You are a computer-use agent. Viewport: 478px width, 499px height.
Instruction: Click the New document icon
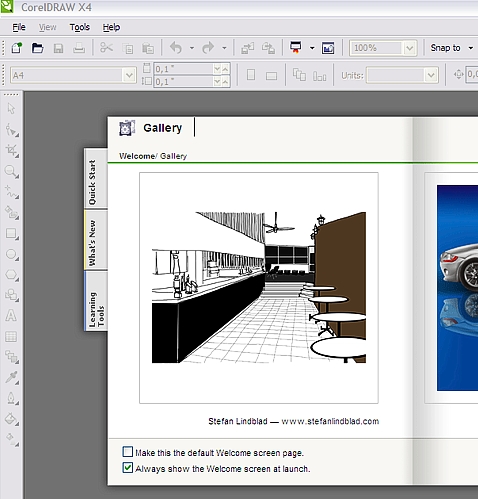16,48
